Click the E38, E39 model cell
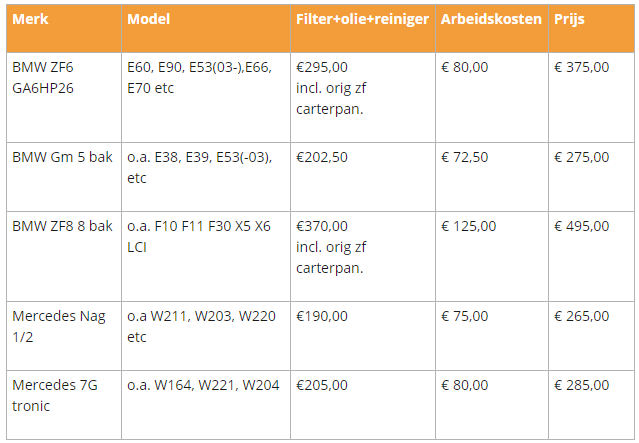The width and height of the screenshot is (639, 443). [x=200, y=167]
